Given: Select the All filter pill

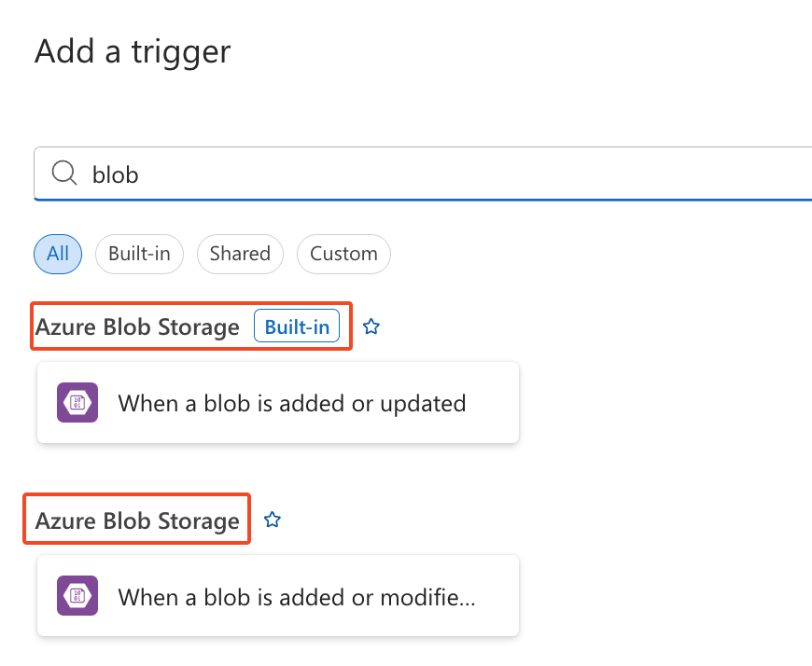Looking at the screenshot, I should [58, 254].
